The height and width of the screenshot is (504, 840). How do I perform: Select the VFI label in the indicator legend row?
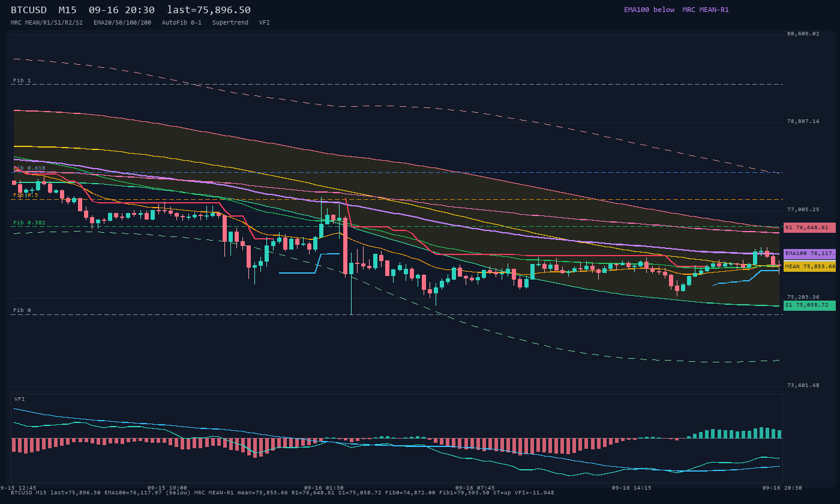[265, 23]
